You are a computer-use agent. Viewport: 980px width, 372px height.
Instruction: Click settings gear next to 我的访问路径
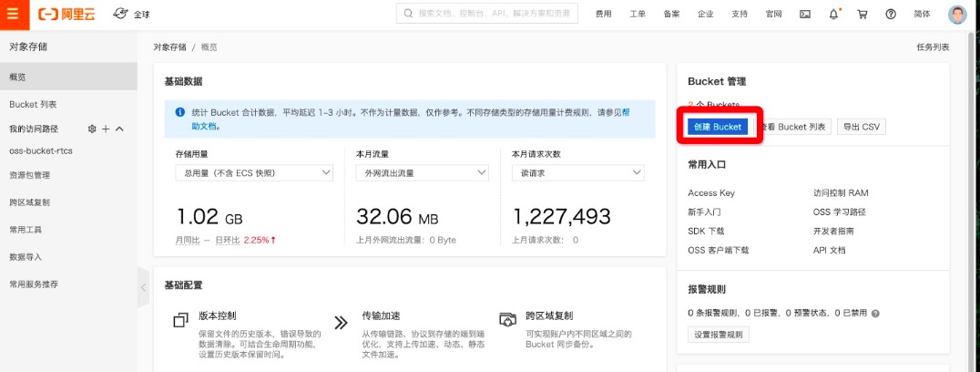coord(92,129)
